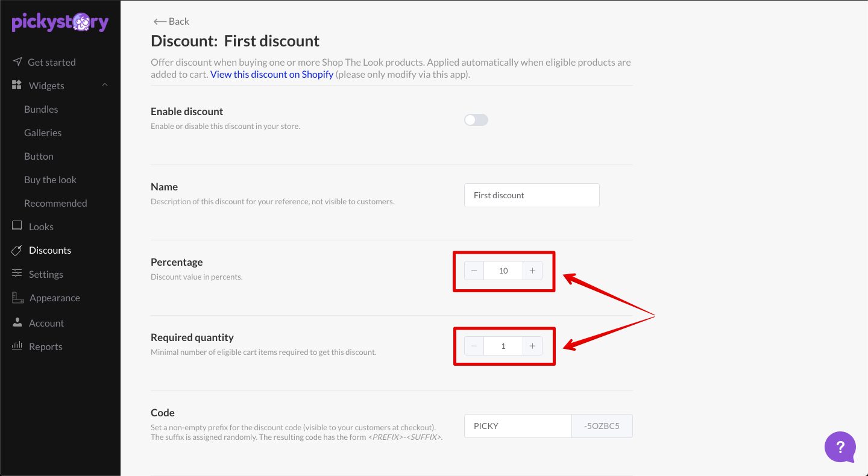Go Back to the discounts list
Screen dimensions: 868x476
[x=171, y=21]
